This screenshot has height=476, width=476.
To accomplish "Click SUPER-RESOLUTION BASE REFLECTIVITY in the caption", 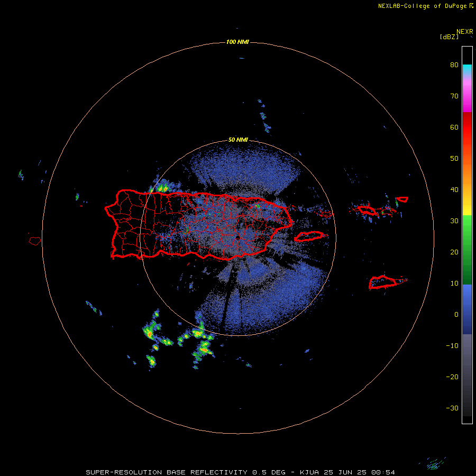I will [166, 472].
